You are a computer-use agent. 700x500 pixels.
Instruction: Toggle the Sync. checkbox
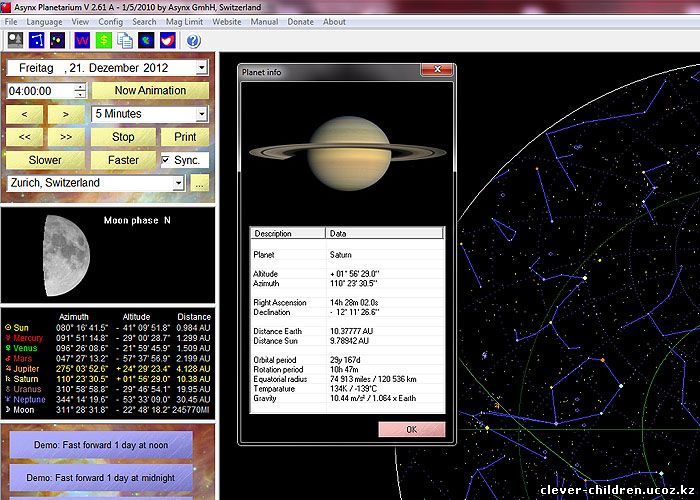[167, 160]
